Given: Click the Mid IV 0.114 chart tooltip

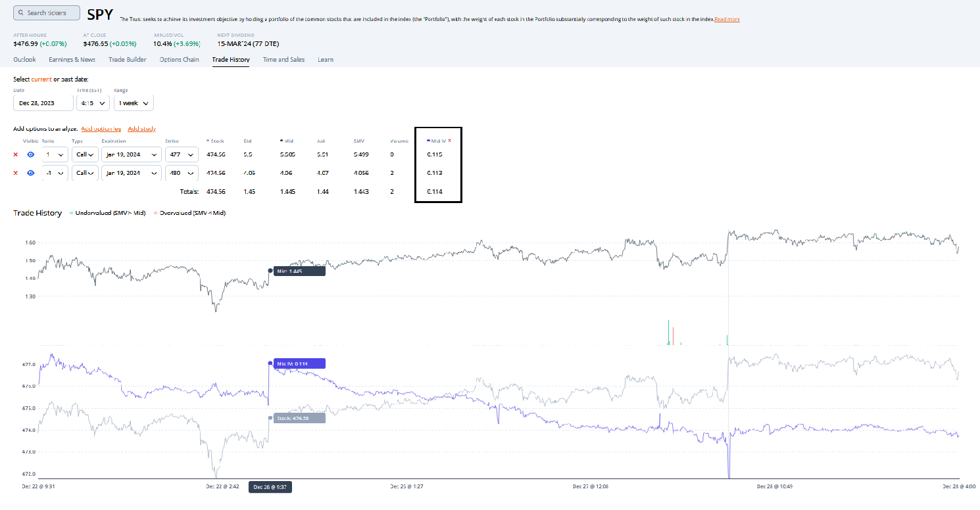Looking at the screenshot, I should pos(299,363).
